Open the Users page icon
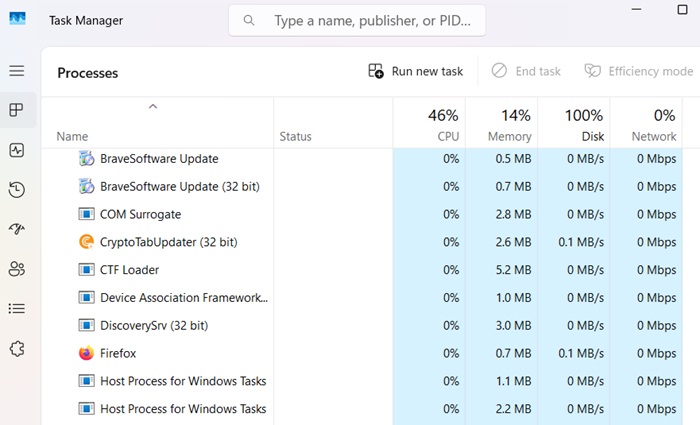 point(17,269)
